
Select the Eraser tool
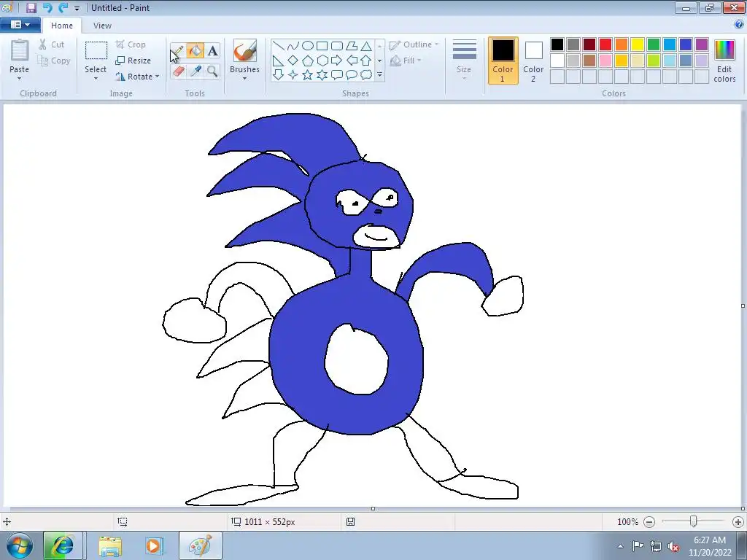(177, 71)
